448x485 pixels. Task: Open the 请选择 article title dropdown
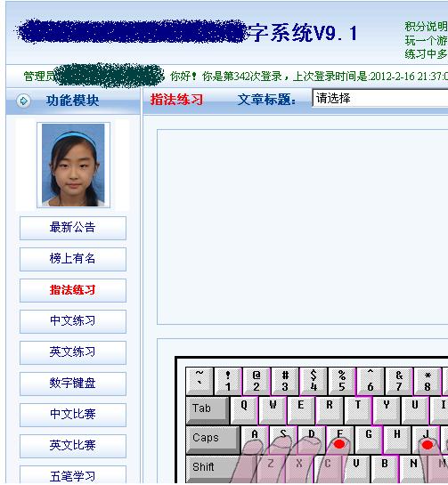pos(380,99)
